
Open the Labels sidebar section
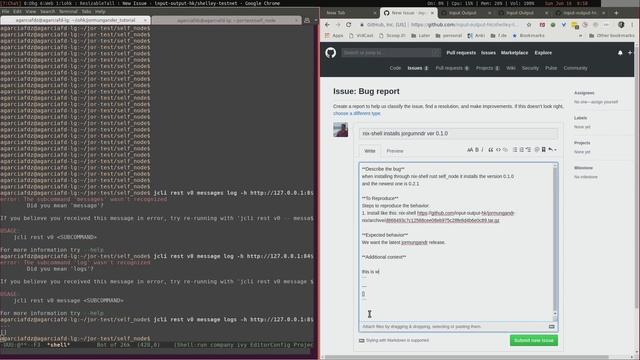[580, 118]
